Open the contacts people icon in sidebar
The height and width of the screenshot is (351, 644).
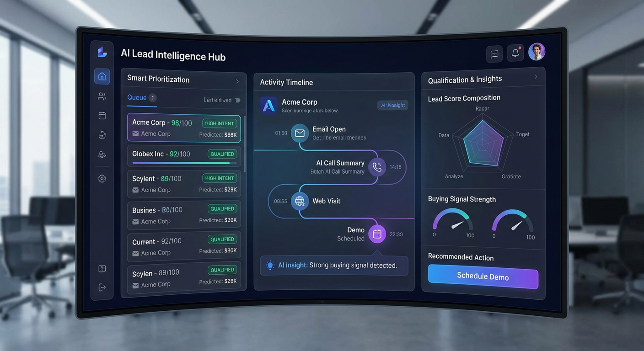[102, 96]
